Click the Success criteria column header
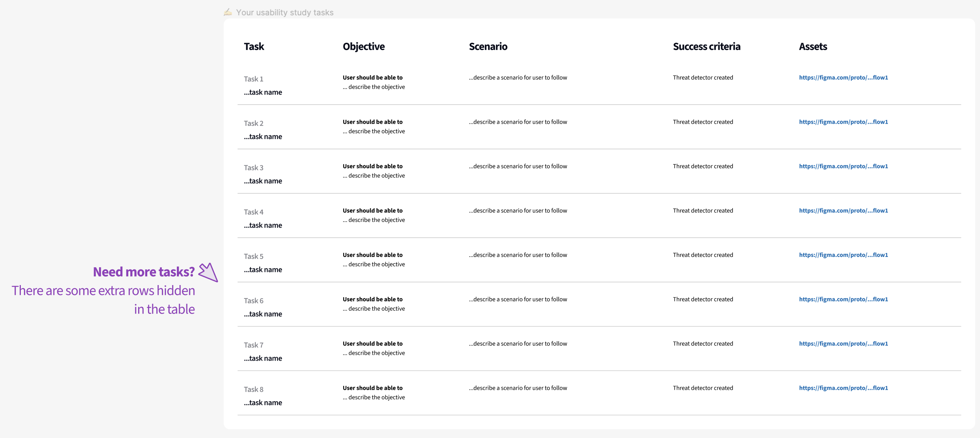 706,46
